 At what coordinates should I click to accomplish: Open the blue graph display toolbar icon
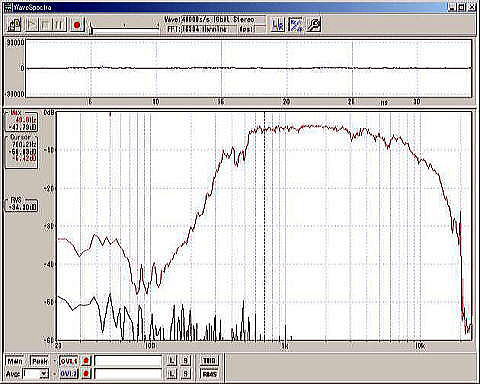coord(296,25)
